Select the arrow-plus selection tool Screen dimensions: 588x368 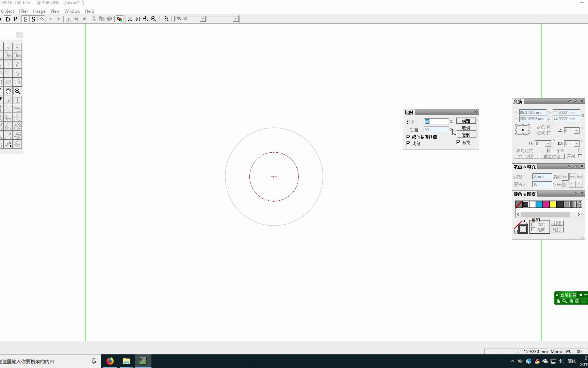[x=9, y=47]
